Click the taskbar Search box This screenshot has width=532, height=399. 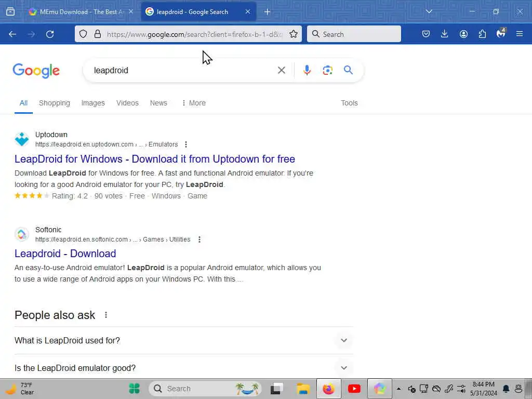(205, 389)
